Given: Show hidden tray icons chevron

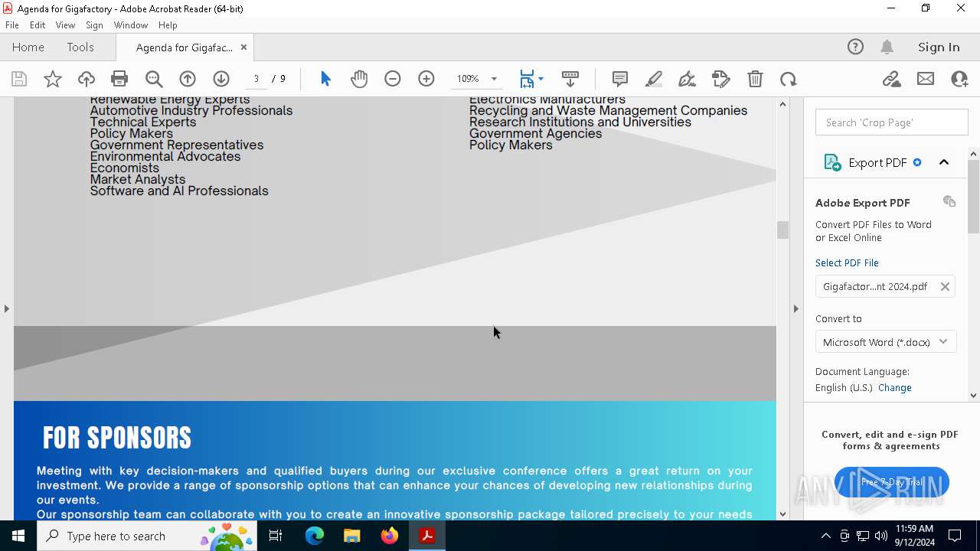Looking at the screenshot, I should click(x=825, y=536).
